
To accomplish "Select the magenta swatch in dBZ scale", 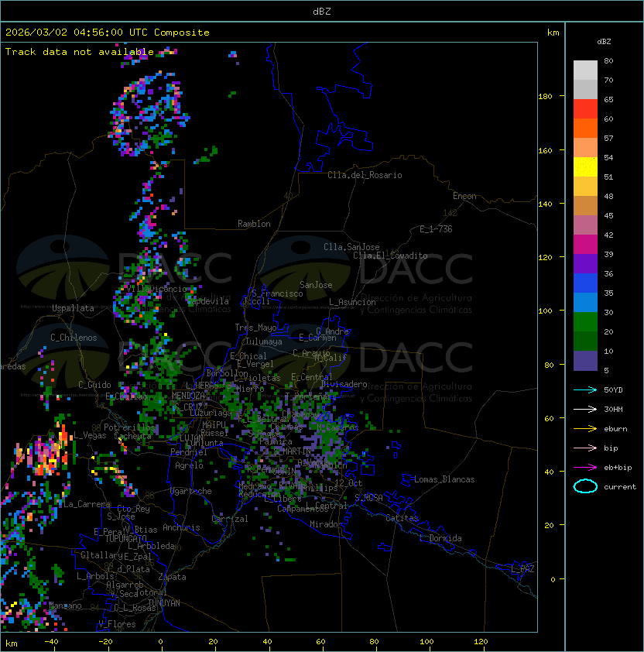I will [585, 245].
